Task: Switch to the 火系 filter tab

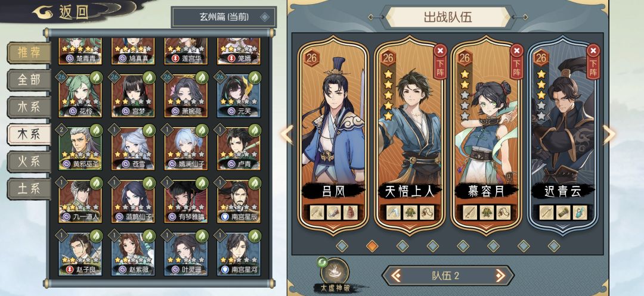Action: [x=29, y=161]
